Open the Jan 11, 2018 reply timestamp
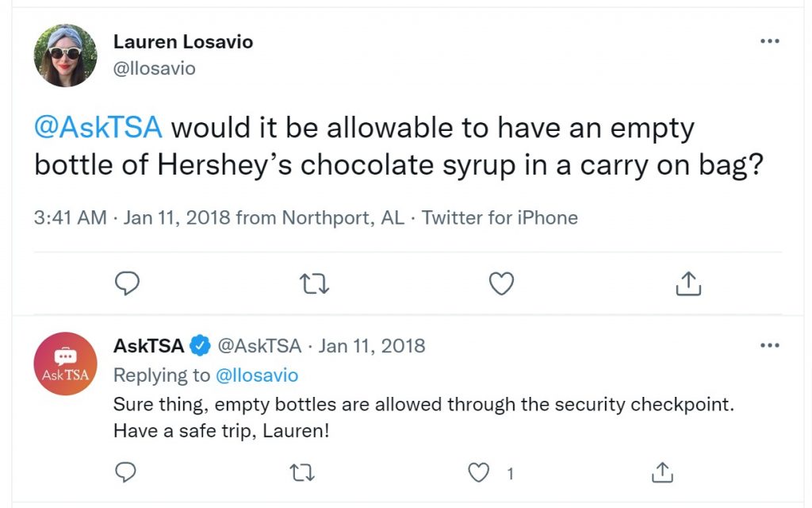Viewport: 812px width, 508px height. coord(371,346)
